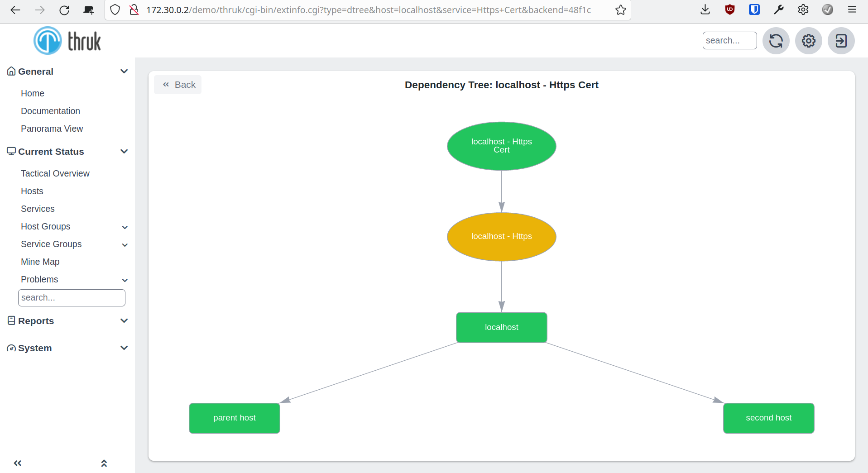Select the yellow localhost - Https node
This screenshot has width=868, height=473.
(501, 236)
